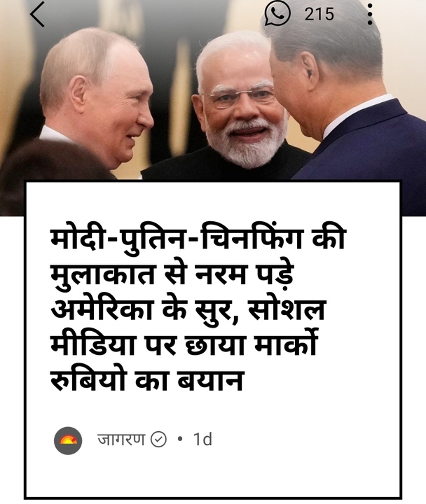Click headline line मुलाकात से नरम पड़े

[172, 274]
